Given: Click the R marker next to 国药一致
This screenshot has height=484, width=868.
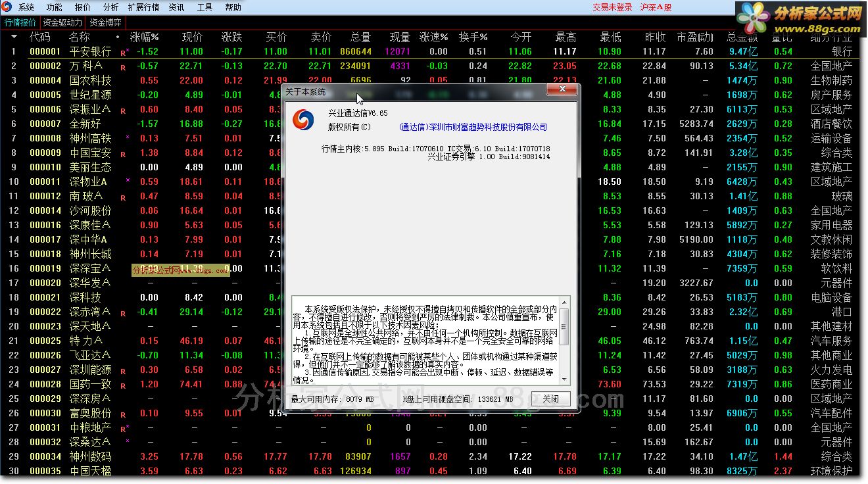Looking at the screenshot, I should tap(123, 386).
